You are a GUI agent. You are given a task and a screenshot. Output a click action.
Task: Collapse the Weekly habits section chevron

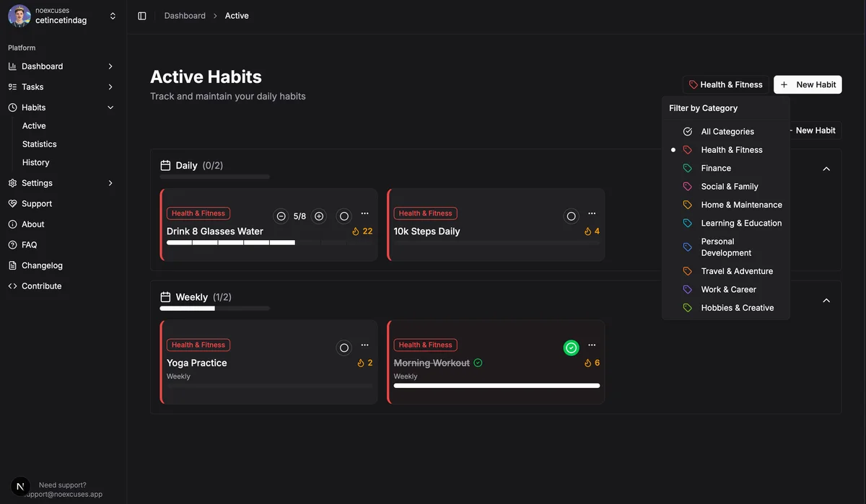(x=826, y=300)
